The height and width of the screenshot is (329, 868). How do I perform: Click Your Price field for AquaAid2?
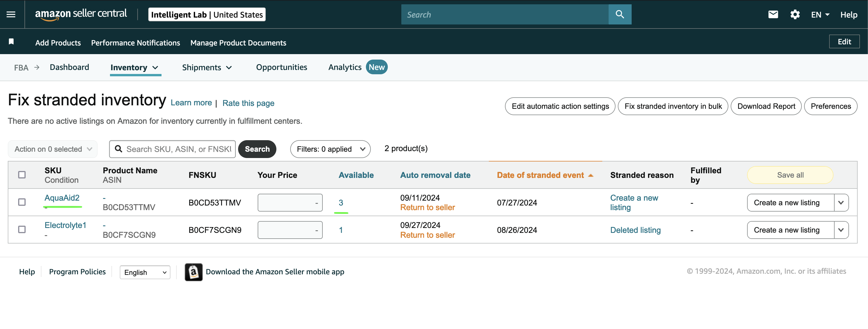pyautogui.click(x=290, y=203)
